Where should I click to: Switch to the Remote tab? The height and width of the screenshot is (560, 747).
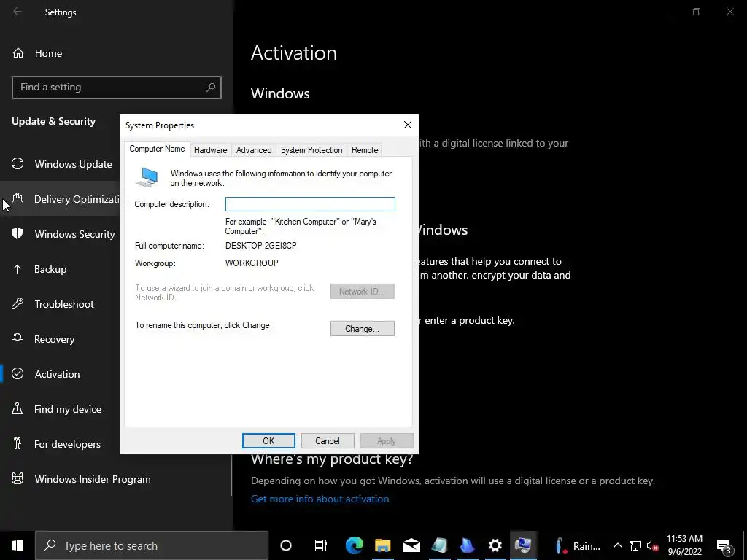point(365,150)
